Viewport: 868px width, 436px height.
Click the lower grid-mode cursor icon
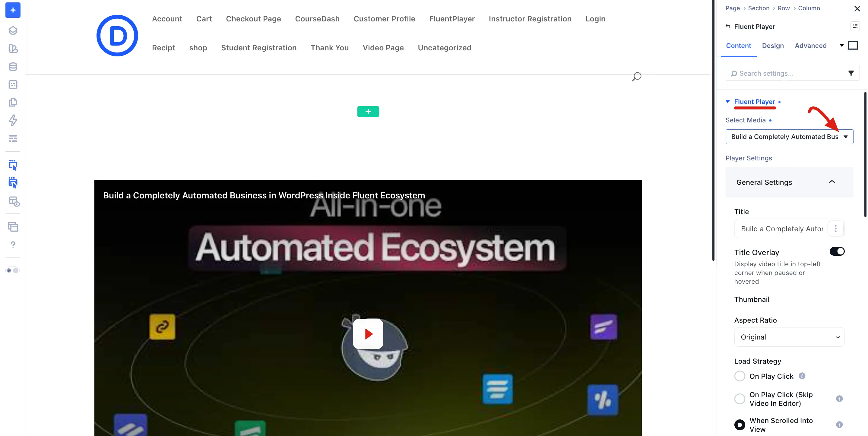pyautogui.click(x=13, y=183)
